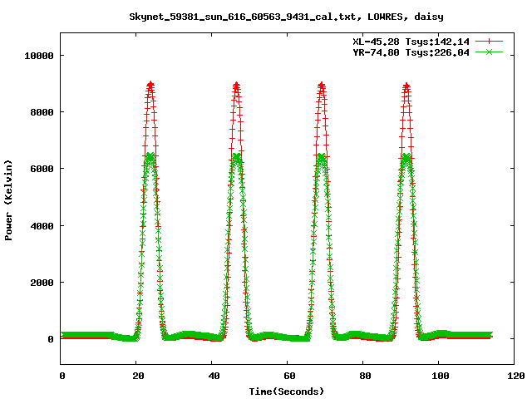The height and width of the screenshot is (399, 532).
Task: Click the fourth red peak near 91 seconds
Action: (406, 85)
